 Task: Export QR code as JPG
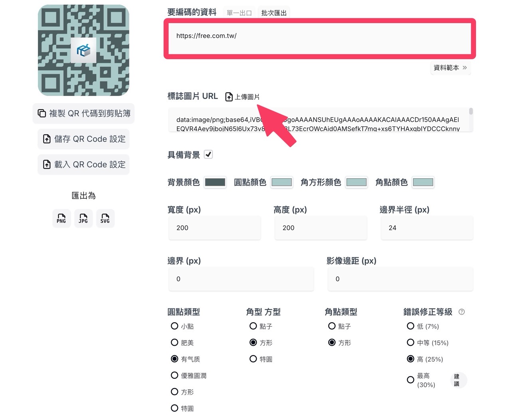tap(83, 218)
